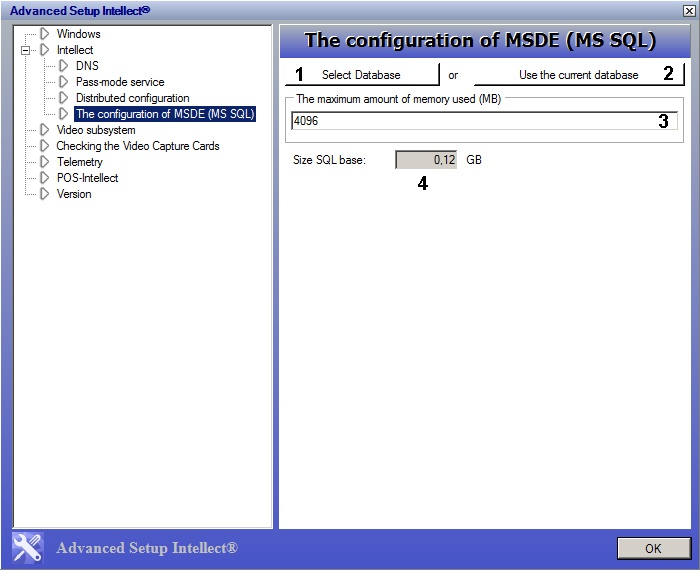Click the Select Database button
This screenshot has height=570, width=700.
point(362,74)
